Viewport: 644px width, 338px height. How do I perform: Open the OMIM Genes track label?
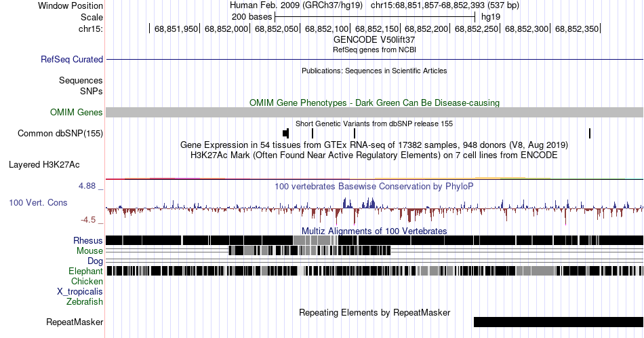[76, 112]
